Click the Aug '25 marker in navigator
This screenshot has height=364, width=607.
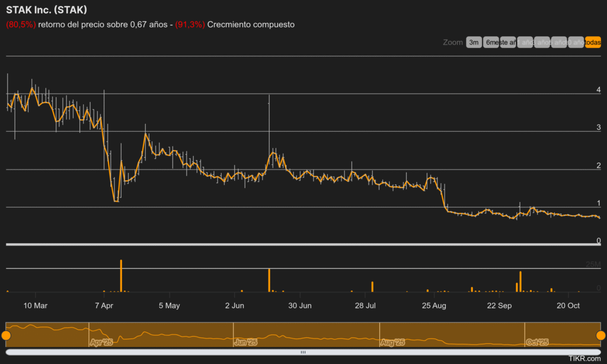point(392,343)
